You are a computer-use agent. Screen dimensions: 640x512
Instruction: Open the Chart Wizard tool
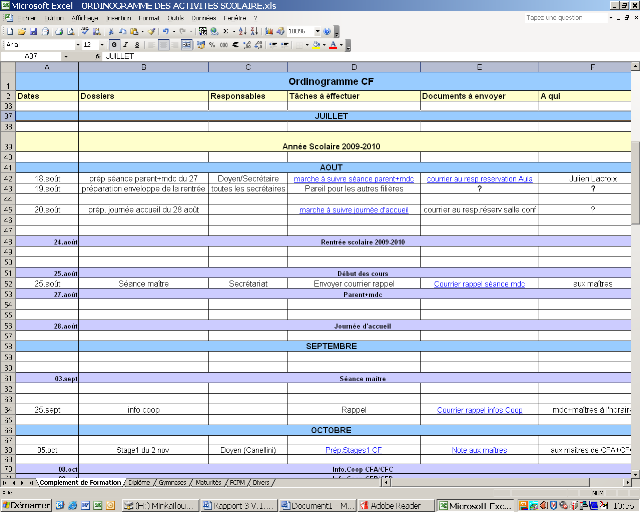[x=268, y=32]
